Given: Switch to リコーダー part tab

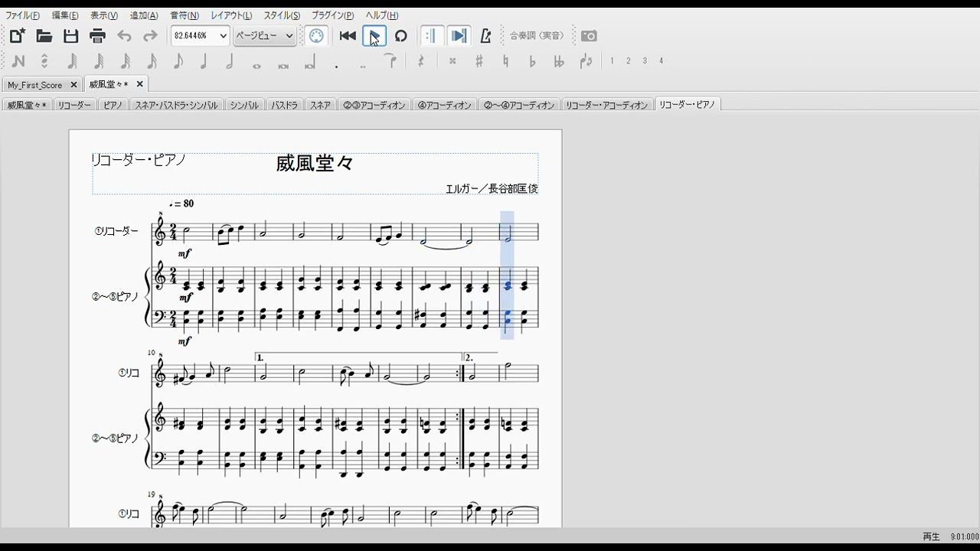Looking at the screenshot, I should (x=74, y=105).
